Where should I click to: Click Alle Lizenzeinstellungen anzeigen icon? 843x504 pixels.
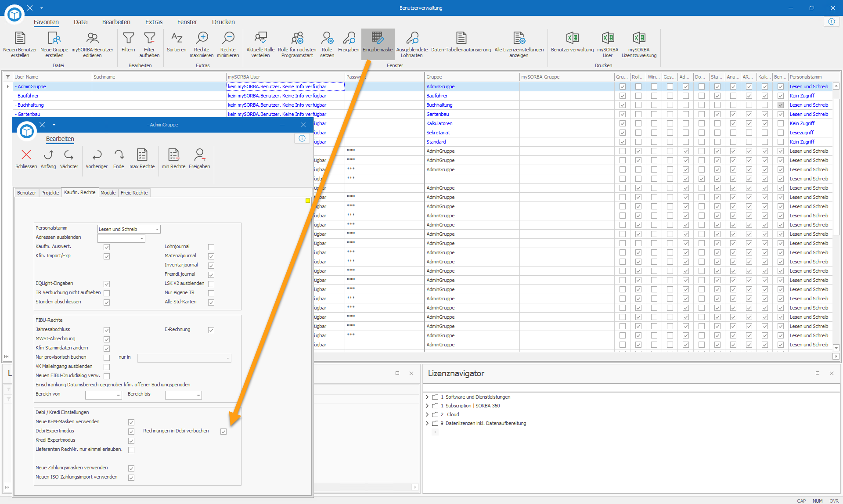point(519,38)
